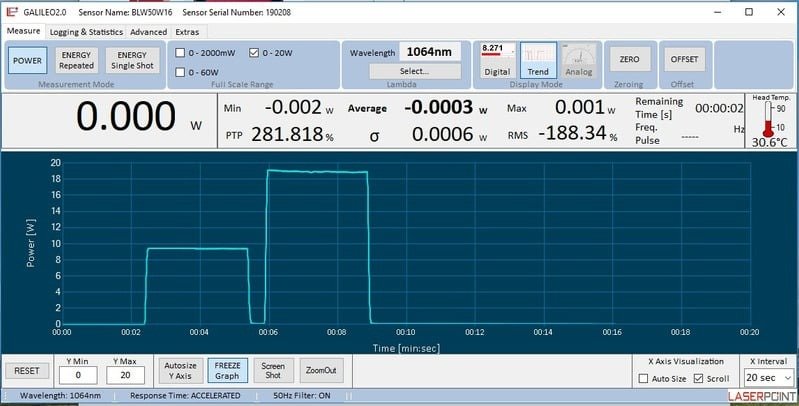Viewport: 799px width, 406px height.
Task: Maximize the GALILEO2.0 window
Action: 749,12
